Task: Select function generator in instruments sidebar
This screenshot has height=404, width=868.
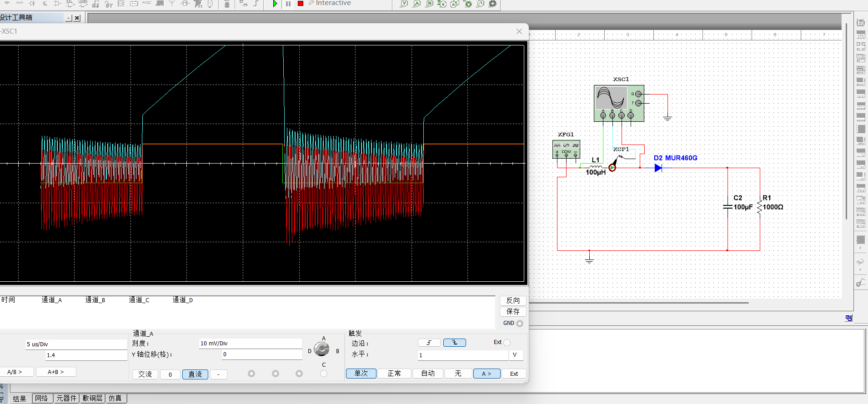Action: (x=861, y=34)
